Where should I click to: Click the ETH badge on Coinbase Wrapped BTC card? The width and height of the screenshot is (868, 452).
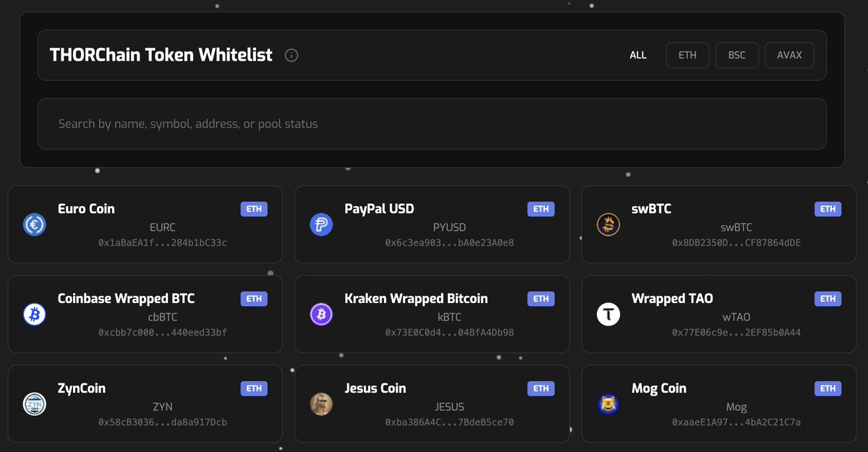click(254, 299)
